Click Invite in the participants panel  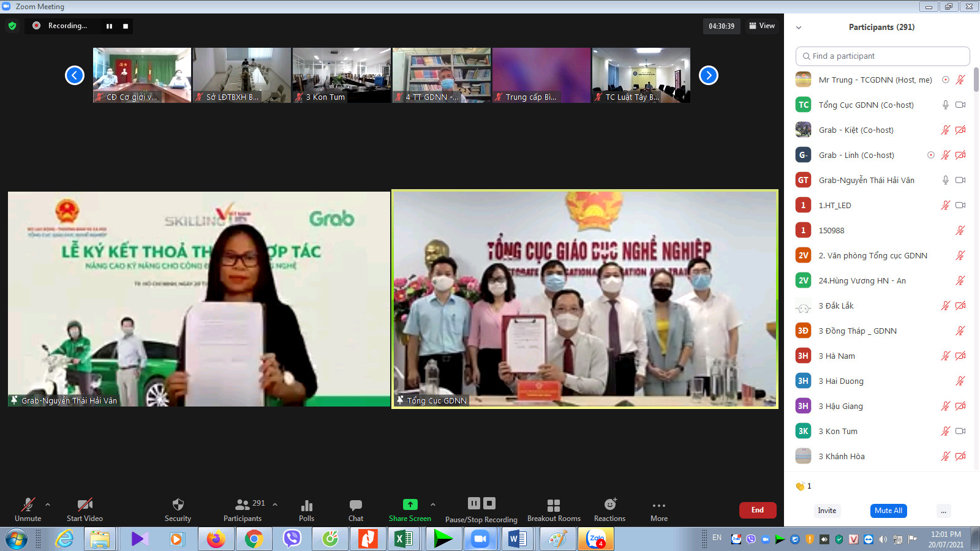pos(827,511)
